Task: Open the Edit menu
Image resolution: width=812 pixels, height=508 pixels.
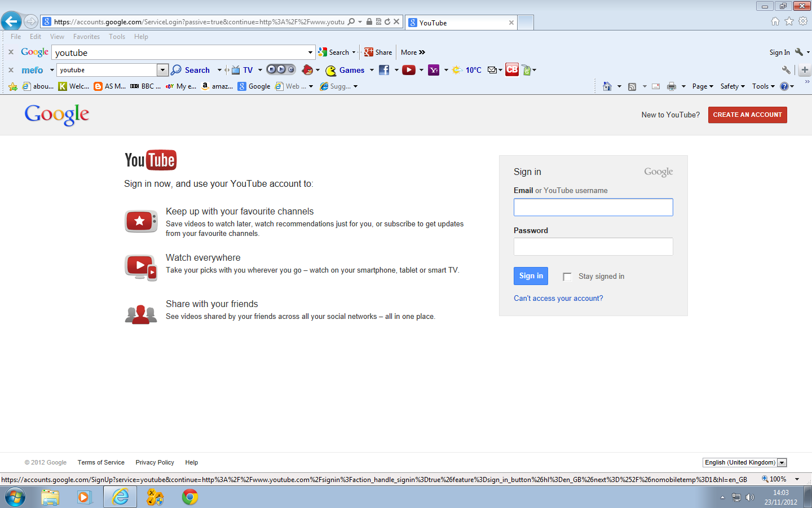Action: 36,37
